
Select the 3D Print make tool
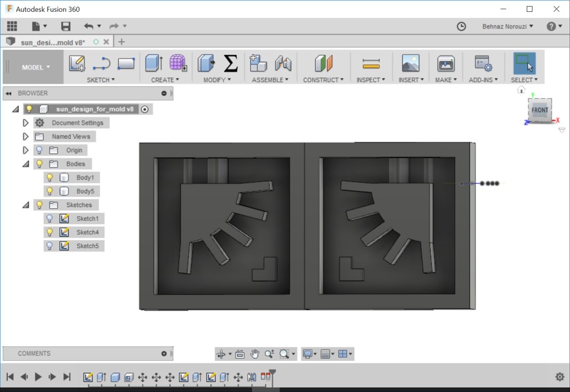coord(446,63)
